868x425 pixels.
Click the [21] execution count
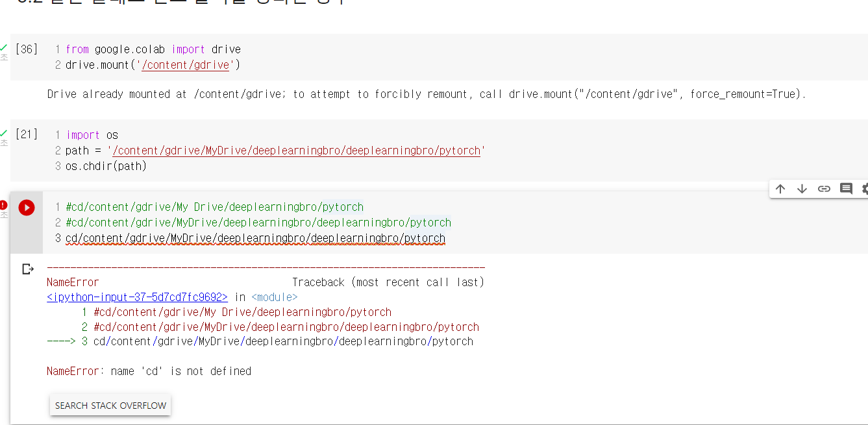tap(26, 135)
